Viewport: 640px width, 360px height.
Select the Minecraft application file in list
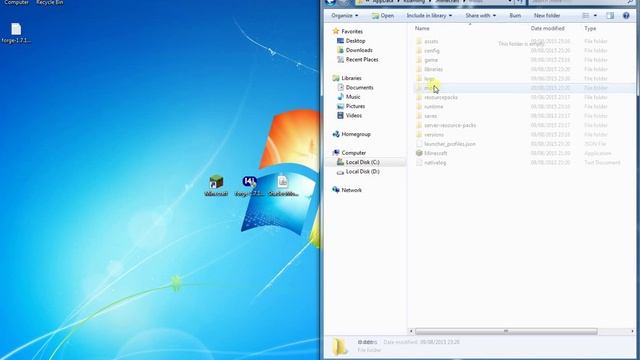[436, 153]
